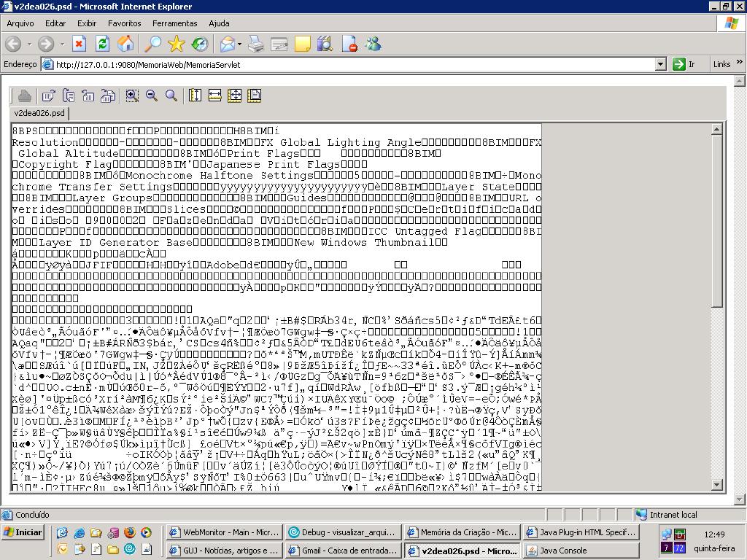Refresh the page with green arrows icon
This screenshot has width=747, height=560.
tap(102, 44)
